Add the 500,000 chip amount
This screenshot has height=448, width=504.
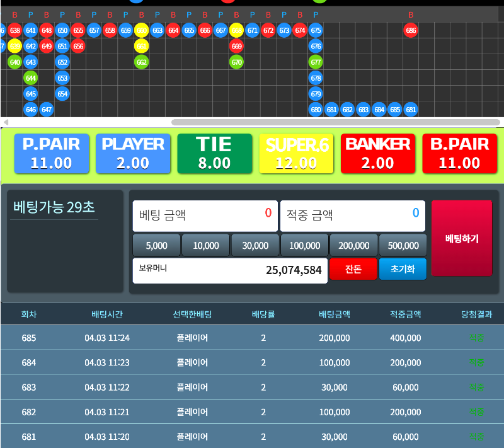[403, 246]
